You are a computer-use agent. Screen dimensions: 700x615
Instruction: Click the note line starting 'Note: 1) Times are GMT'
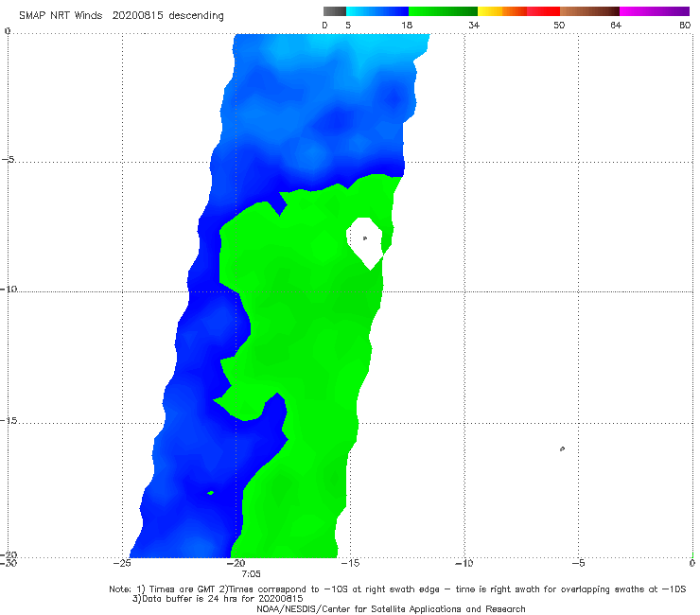[397, 589]
